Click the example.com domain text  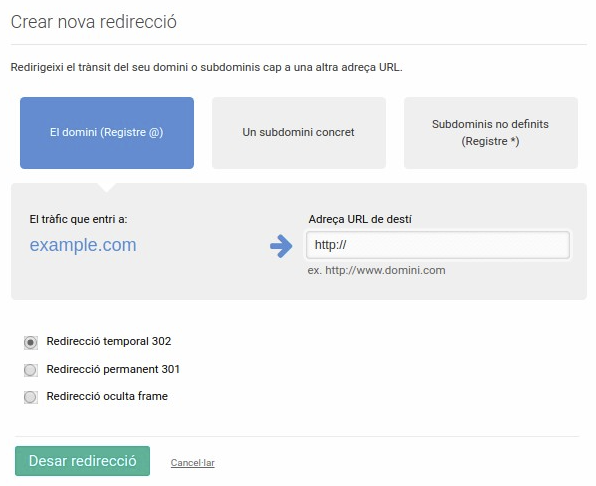pos(83,245)
